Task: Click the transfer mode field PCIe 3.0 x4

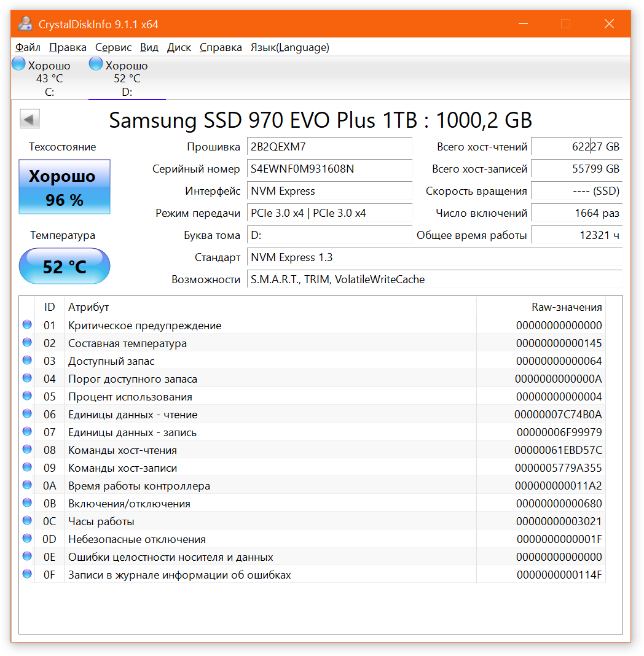Action: point(330,213)
